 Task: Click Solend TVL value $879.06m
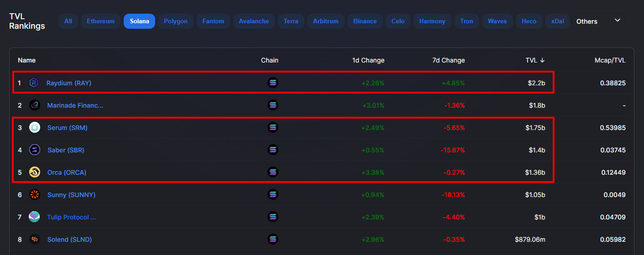coord(530,239)
